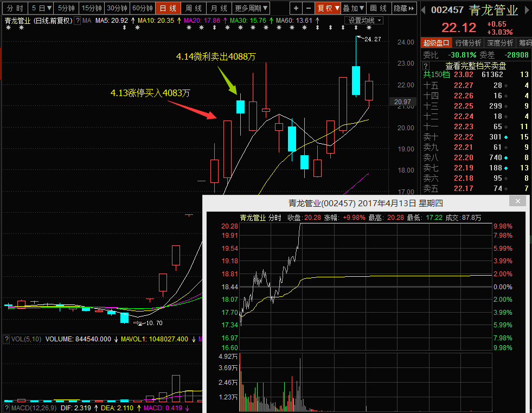Switch to the 深度分析 tab
The height and width of the screenshot is (413, 532).
(x=499, y=43)
